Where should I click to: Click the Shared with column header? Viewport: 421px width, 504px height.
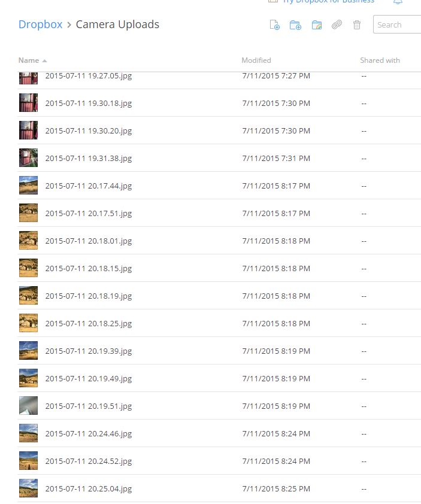point(380,60)
